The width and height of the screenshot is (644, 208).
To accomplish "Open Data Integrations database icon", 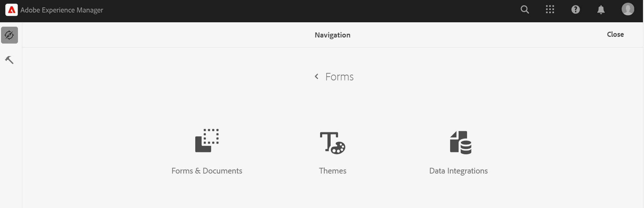I will coord(461,142).
